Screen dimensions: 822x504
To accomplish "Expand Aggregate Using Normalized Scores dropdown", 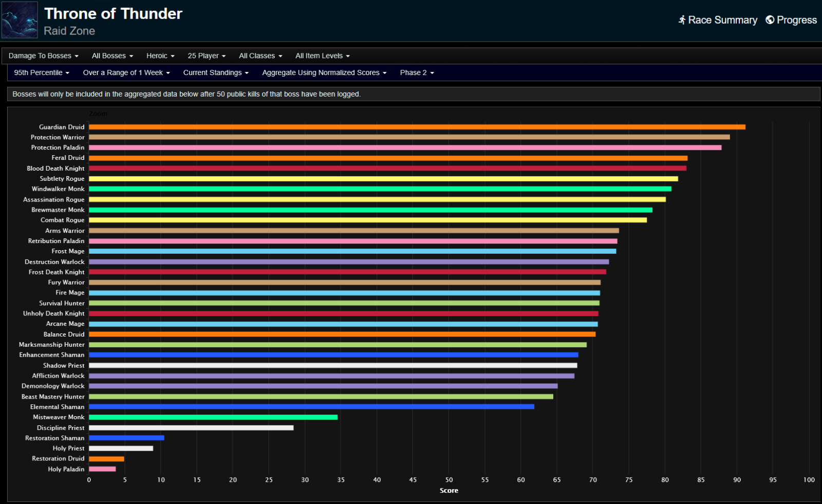I will coord(324,73).
